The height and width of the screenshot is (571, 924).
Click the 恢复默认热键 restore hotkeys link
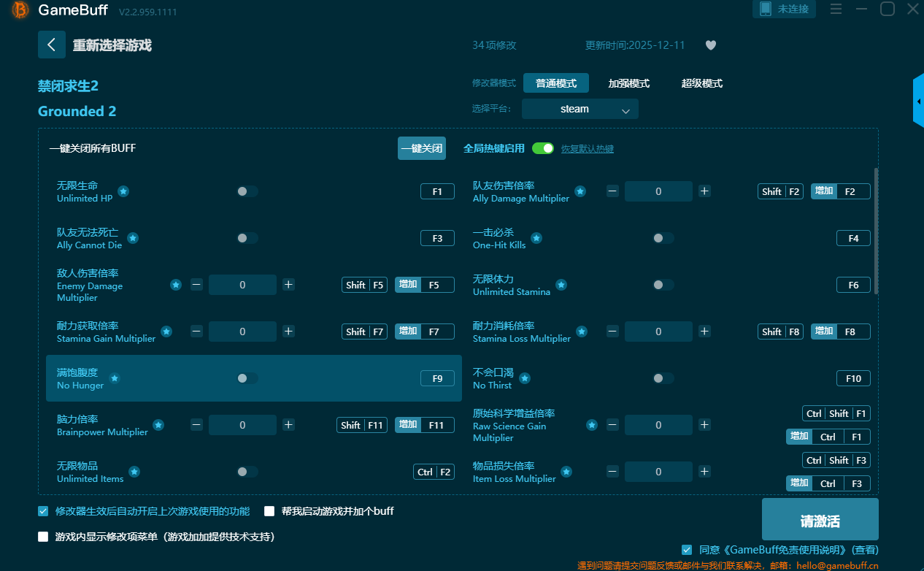pyautogui.click(x=587, y=149)
